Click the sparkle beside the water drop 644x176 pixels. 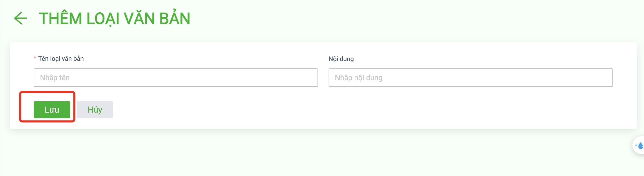pos(636,145)
